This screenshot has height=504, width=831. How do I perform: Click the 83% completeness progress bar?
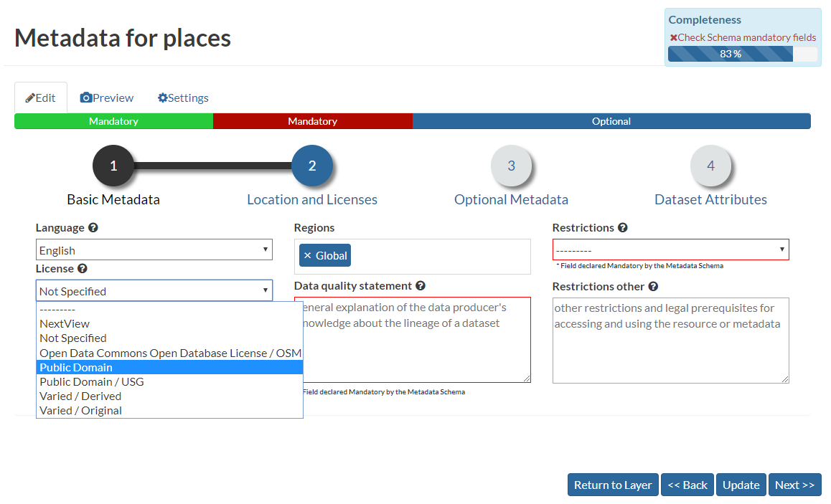tap(731, 53)
